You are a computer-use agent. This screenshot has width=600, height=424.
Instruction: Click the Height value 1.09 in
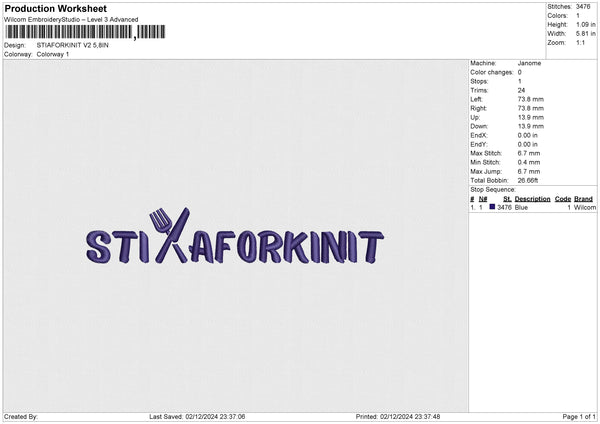tap(585, 24)
